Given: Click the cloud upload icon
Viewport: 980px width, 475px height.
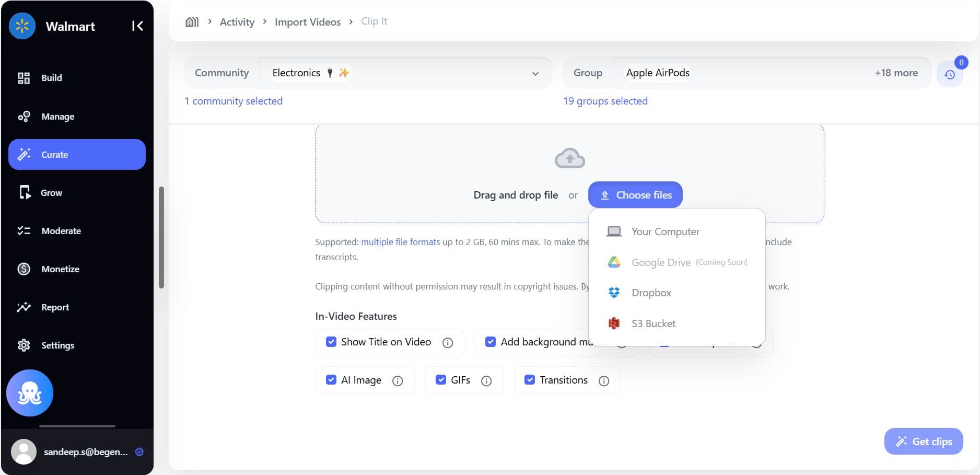Looking at the screenshot, I should 570,158.
